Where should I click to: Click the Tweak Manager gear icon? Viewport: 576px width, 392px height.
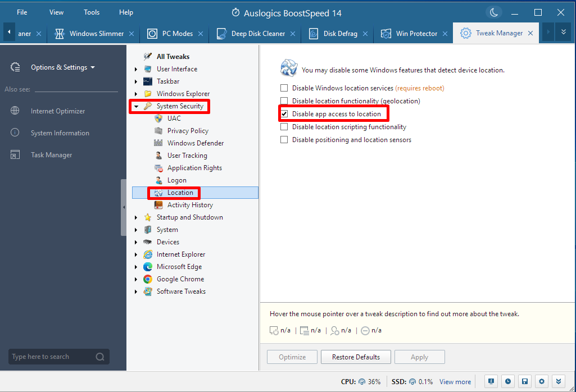click(465, 33)
